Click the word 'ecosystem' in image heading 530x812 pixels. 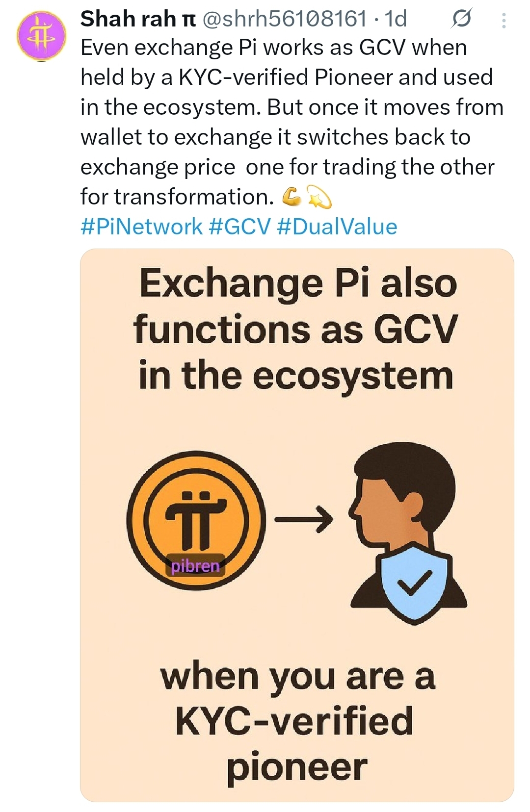click(352, 377)
